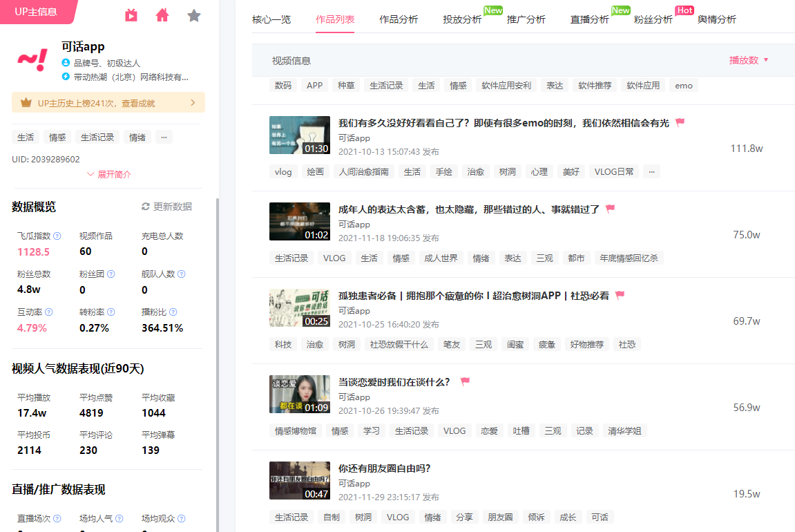Click the blue brand account badge icon
The image size is (795, 532).
pyautogui.click(x=66, y=62)
